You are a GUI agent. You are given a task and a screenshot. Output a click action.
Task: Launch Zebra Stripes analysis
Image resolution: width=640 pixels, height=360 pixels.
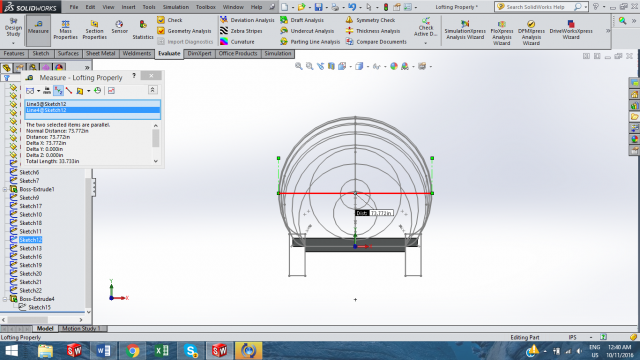click(x=241, y=31)
